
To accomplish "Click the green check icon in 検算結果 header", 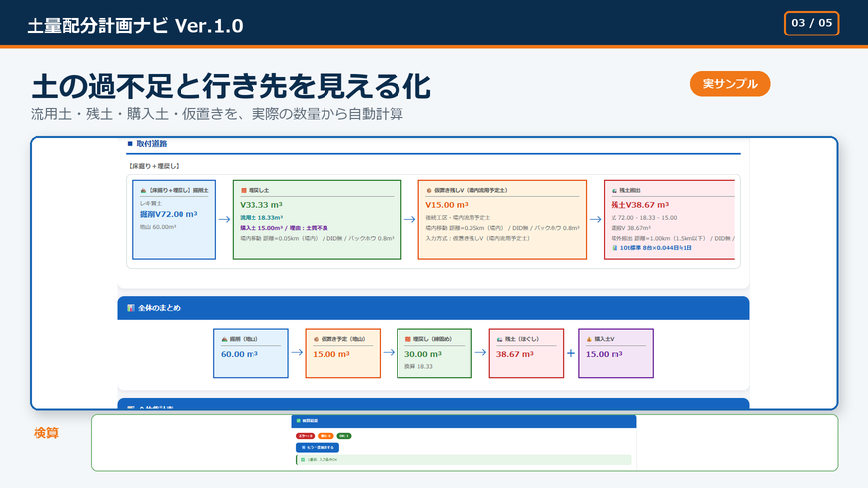I will click(x=298, y=421).
